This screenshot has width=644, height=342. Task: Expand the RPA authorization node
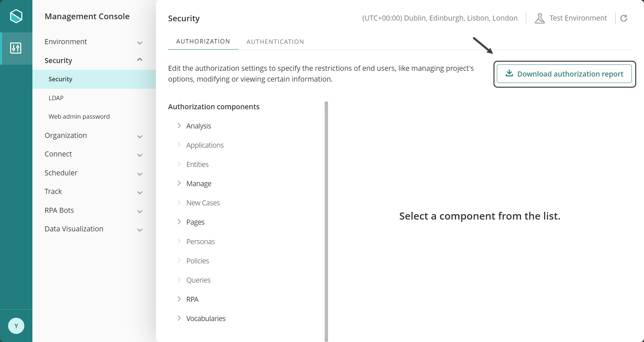coord(179,299)
